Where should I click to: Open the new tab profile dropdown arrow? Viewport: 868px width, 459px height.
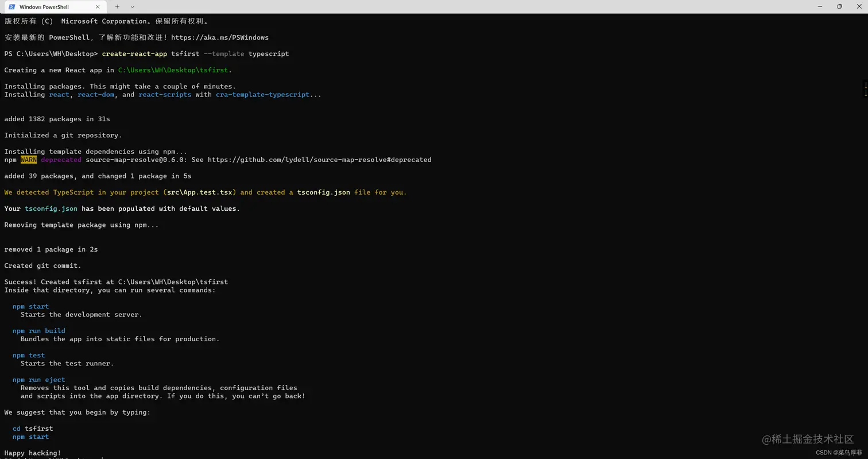[133, 7]
